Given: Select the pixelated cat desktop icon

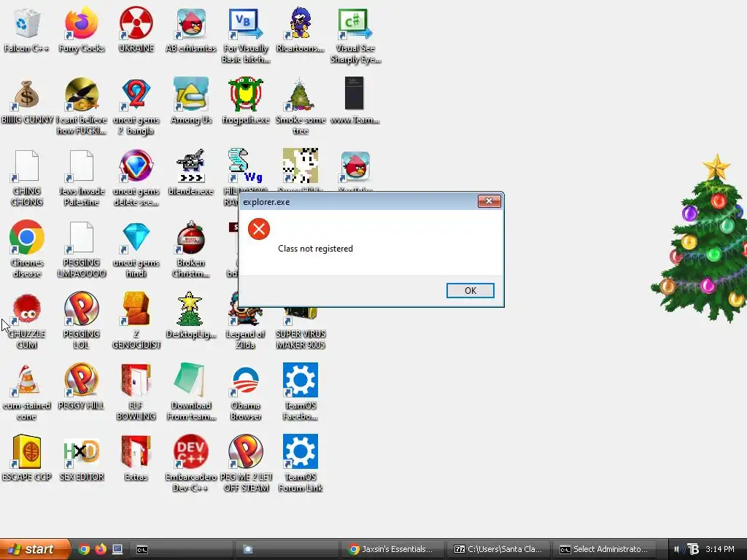Looking at the screenshot, I should [x=300, y=166].
